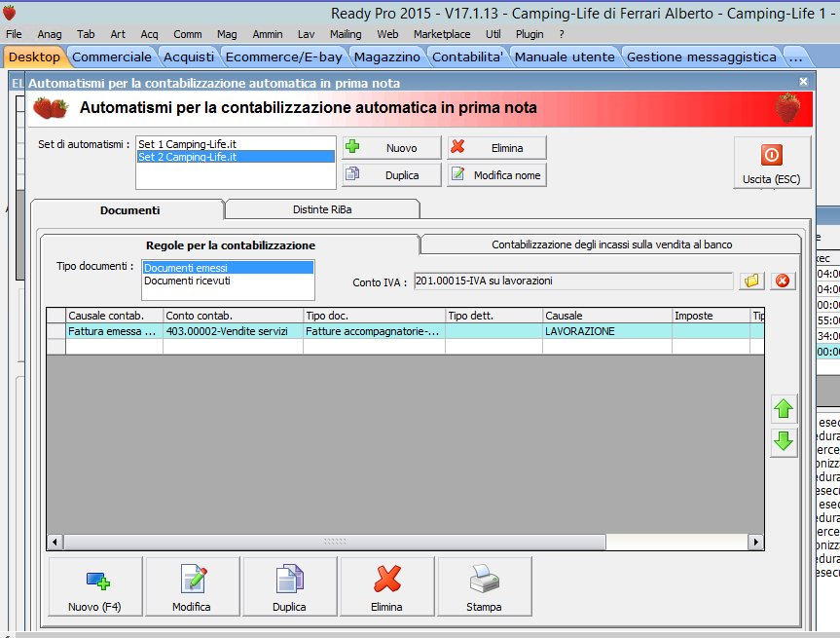Click the horizontal scrollbar left arrow
The width and height of the screenshot is (840, 638).
[x=55, y=542]
